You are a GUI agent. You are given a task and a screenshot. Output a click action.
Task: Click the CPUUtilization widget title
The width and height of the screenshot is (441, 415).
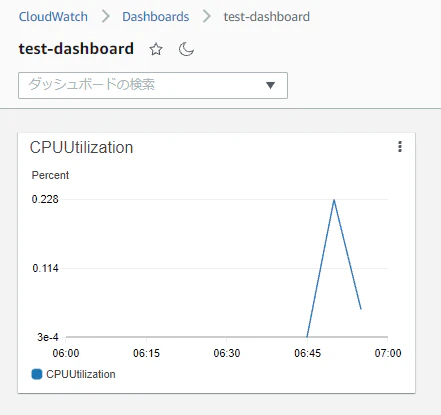click(81, 147)
